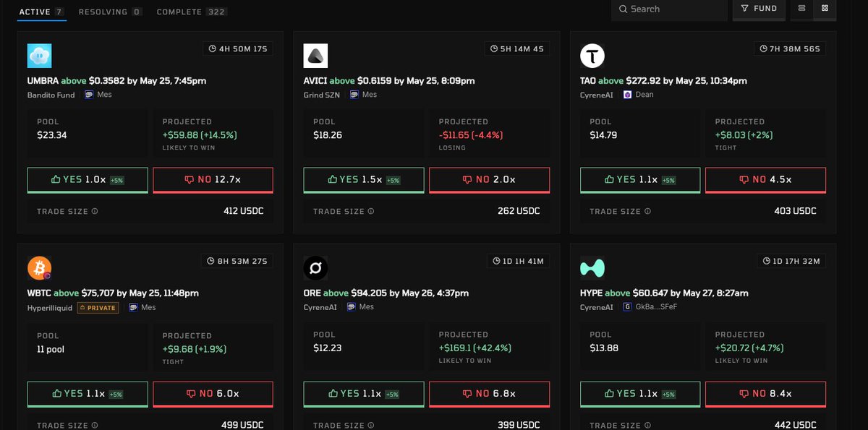Image resolution: width=868 pixels, height=430 pixels.
Task: Switch to the RESOLVING tab
Action: [111, 12]
